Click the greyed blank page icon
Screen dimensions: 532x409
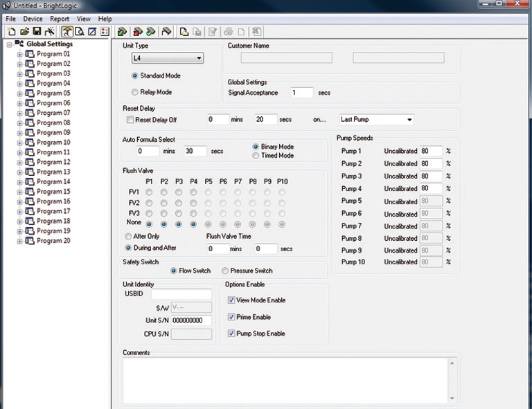[x=241, y=32]
